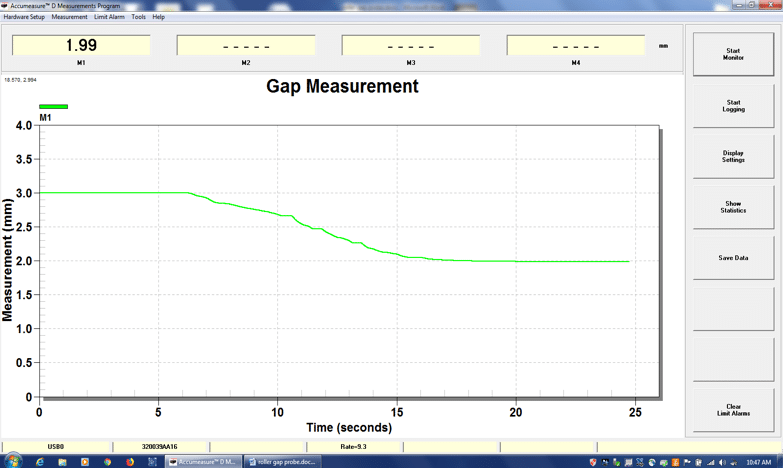Click the volume speaker icon in system tray
Viewport: 783px width, 468px height.
[x=722, y=462]
